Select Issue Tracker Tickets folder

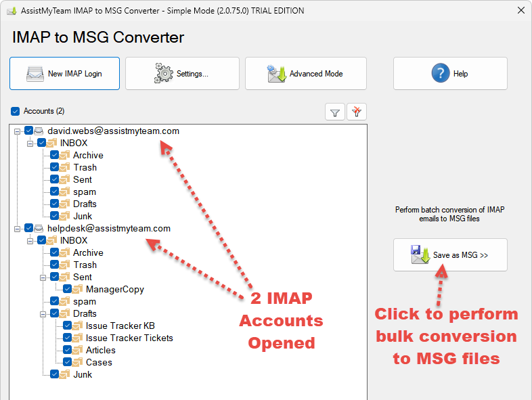tap(129, 338)
